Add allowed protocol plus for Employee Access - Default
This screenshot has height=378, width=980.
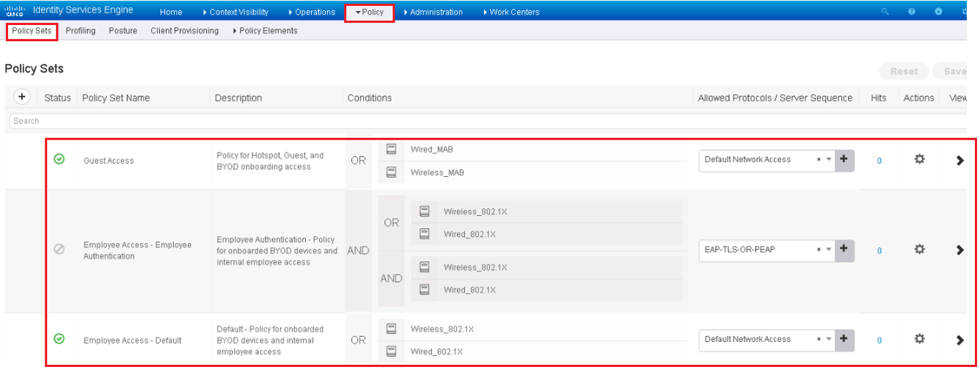tap(844, 339)
